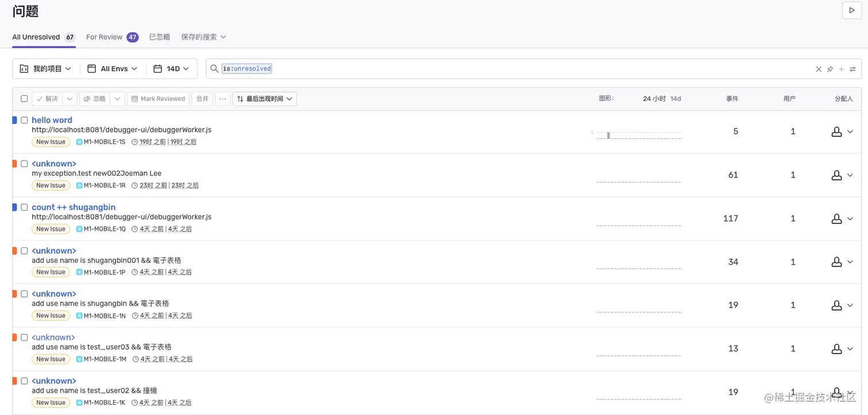Switch to All Unresolved tab

pos(44,37)
